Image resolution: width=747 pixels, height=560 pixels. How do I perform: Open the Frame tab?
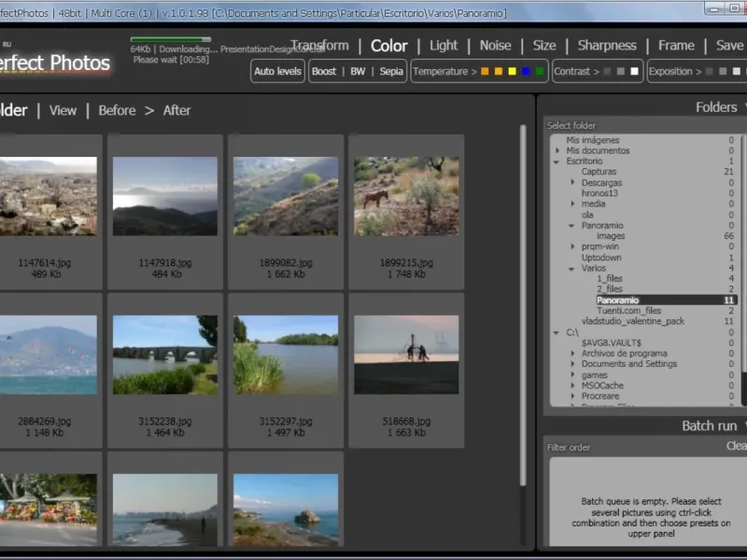(x=676, y=46)
